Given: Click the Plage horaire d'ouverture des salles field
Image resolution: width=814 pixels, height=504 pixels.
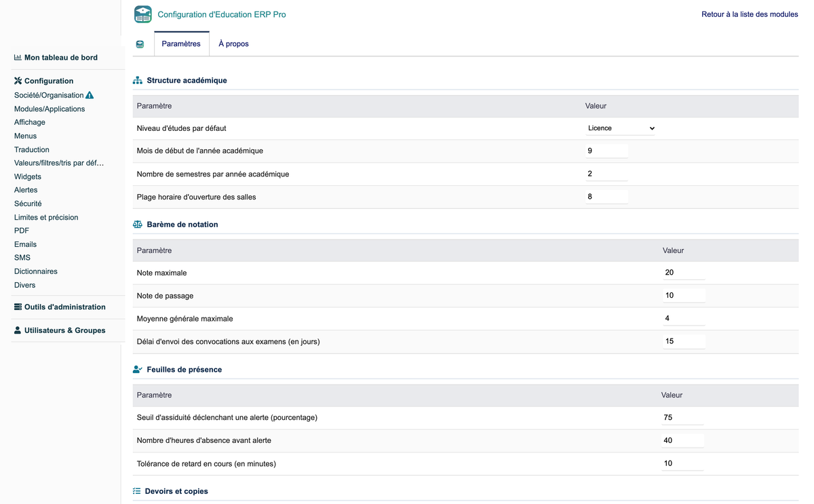Looking at the screenshot, I should (x=606, y=197).
